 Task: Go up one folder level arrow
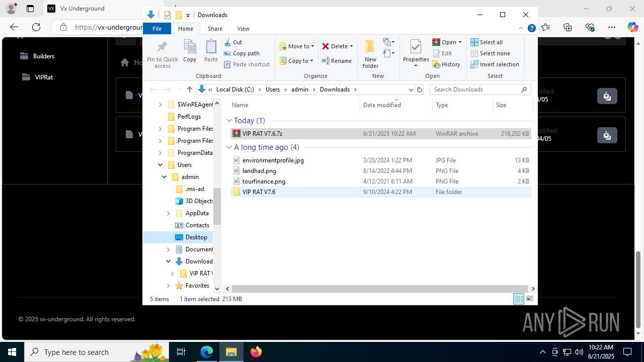click(x=190, y=89)
